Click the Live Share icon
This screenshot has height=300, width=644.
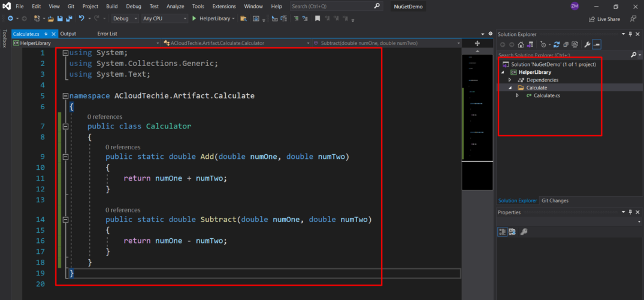[x=592, y=19]
